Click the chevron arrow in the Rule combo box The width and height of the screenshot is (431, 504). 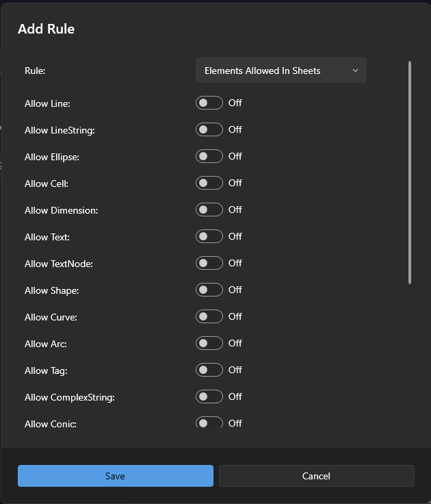tap(355, 71)
